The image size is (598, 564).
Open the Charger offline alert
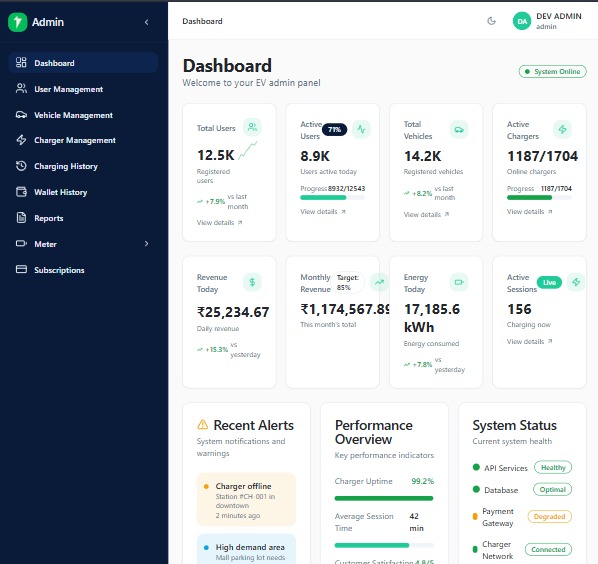246,500
